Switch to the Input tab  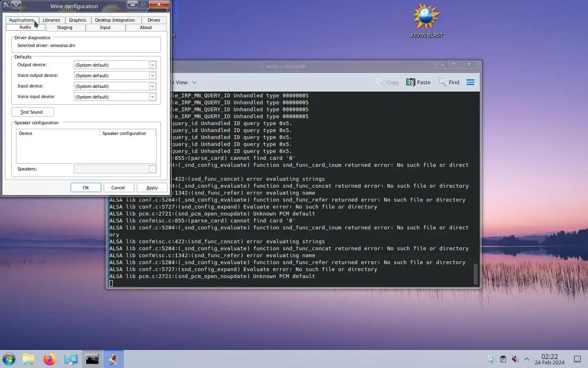[105, 27]
